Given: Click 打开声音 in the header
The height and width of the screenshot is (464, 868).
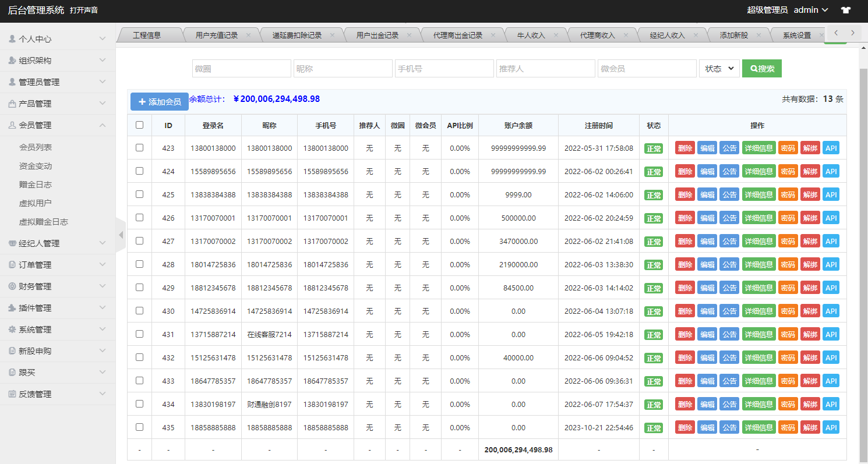Looking at the screenshot, I should [84, 10].
